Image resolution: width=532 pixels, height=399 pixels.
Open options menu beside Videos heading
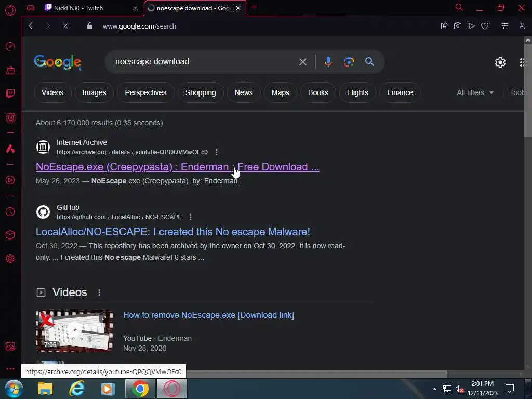click(x=99, y=292)
